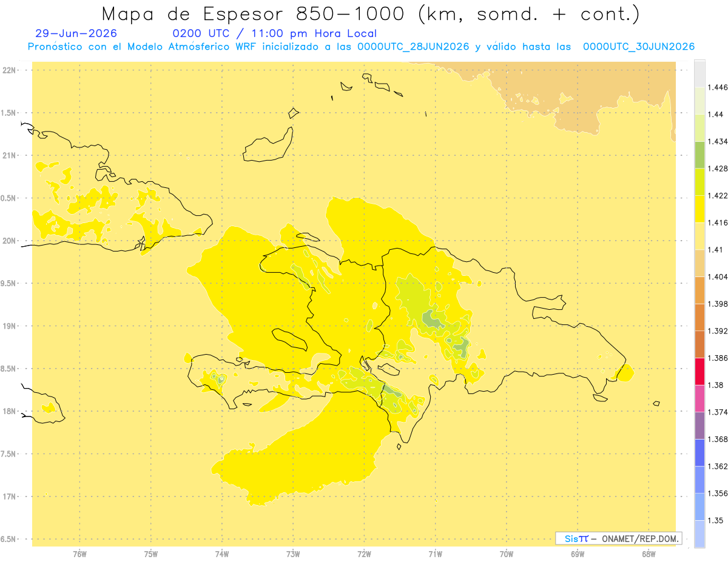The height and width of the screenshot is (562, 728).
Task: Click longitude axis label "74W"
Action: coord(222,554)
